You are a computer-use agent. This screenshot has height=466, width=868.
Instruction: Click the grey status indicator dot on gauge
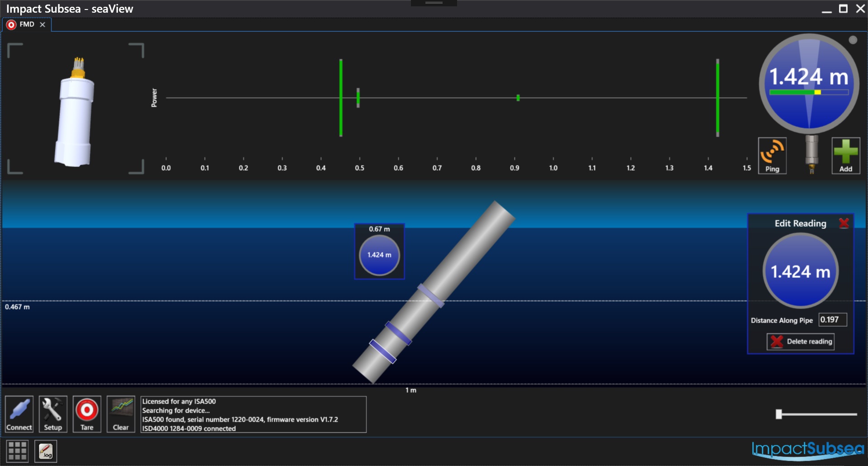(853, 40)
